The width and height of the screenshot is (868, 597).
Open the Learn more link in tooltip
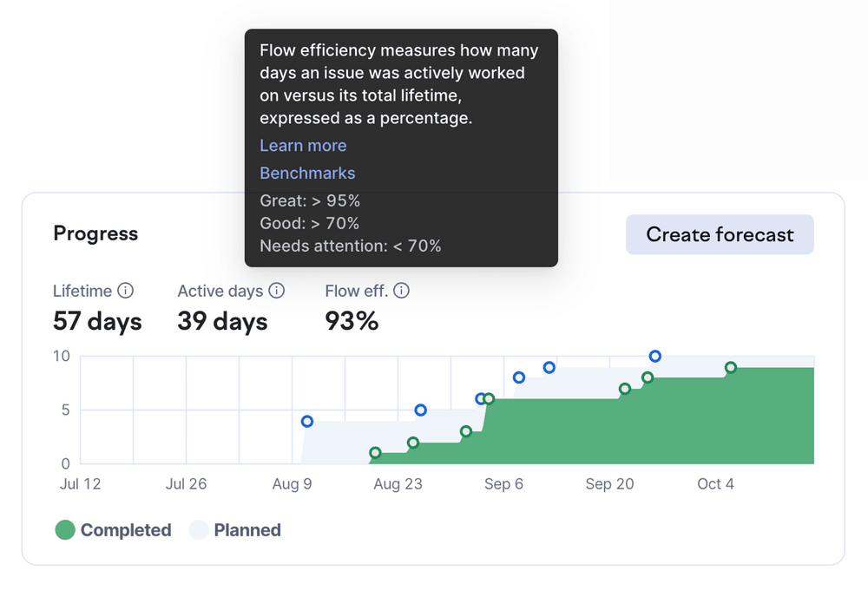tap(303, 146)
